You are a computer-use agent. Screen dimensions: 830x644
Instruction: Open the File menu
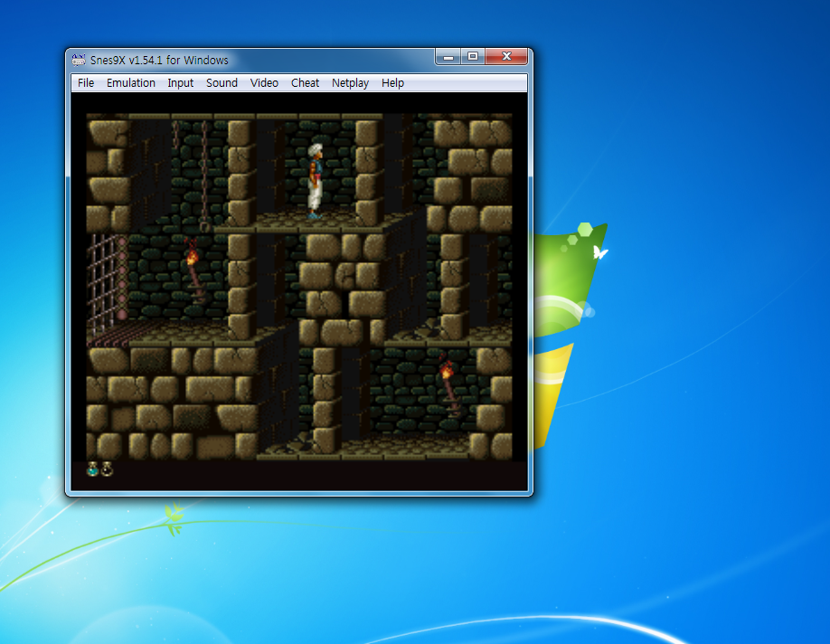point(86,82)
